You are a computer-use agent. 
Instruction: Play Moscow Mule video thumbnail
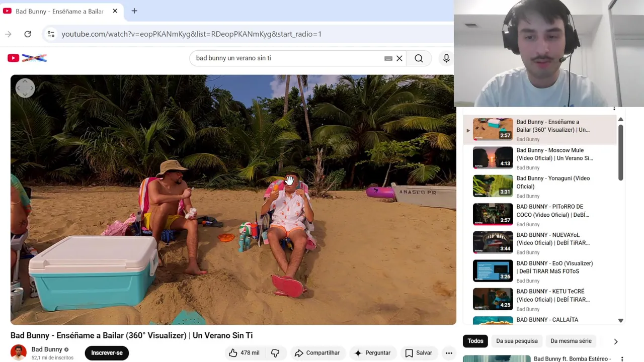coord(493,157)
